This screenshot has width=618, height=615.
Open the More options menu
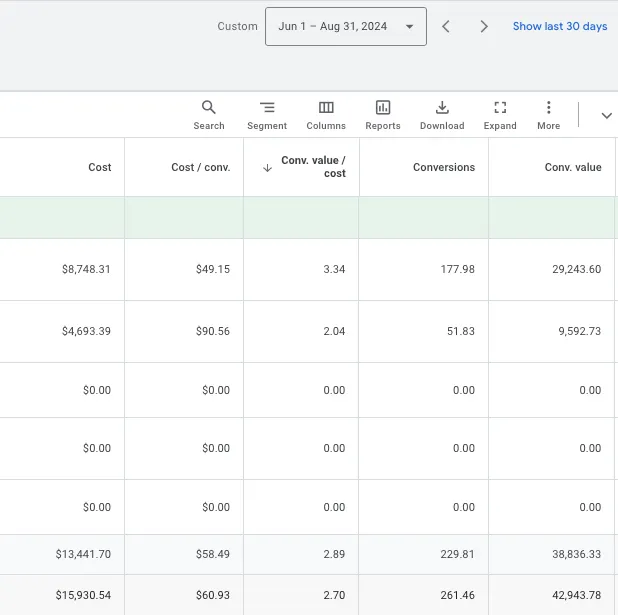548,115
